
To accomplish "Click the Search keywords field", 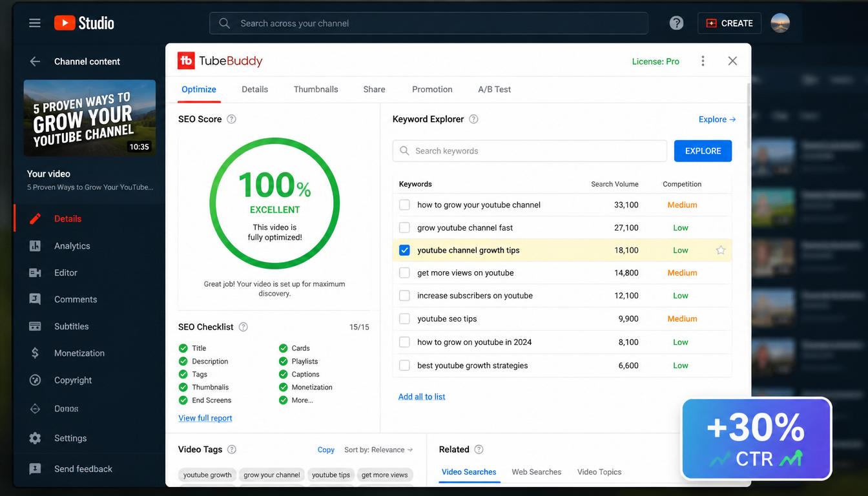I will tap(530, 150).
